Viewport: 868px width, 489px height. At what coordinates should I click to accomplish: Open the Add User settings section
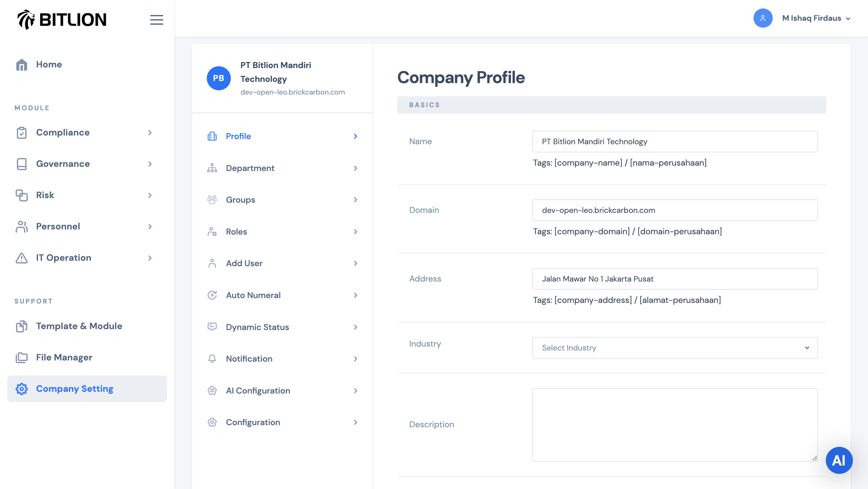click(x=282, y=263)
